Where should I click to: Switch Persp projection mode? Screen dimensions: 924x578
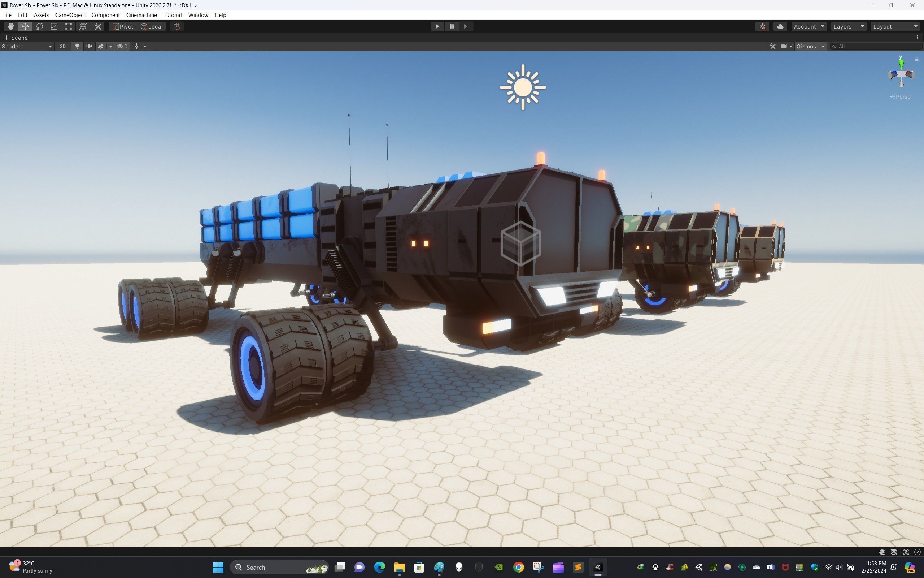point(900,97)
